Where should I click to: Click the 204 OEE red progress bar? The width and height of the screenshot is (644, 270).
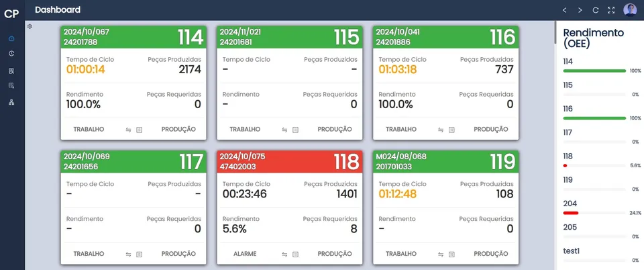coord(571,213)
